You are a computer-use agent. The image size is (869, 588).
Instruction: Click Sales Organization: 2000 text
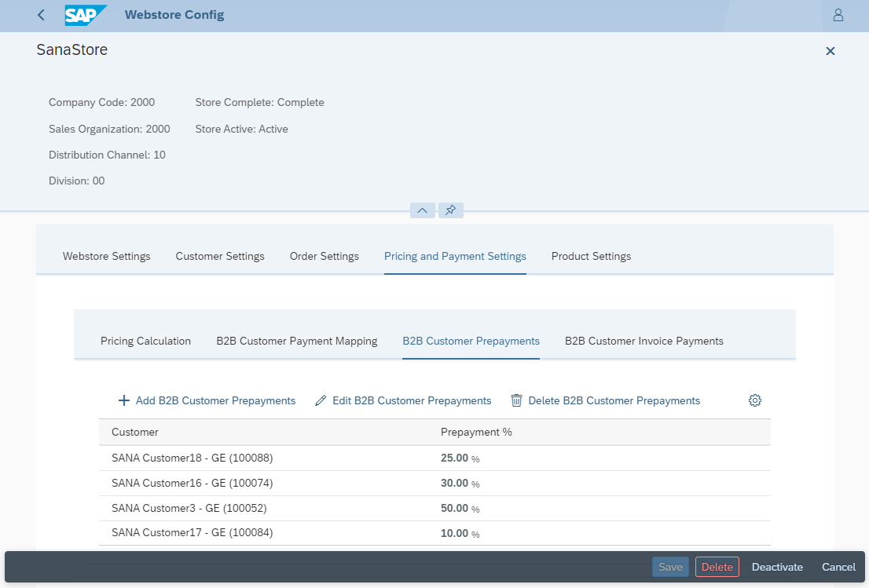coord(109,129)
